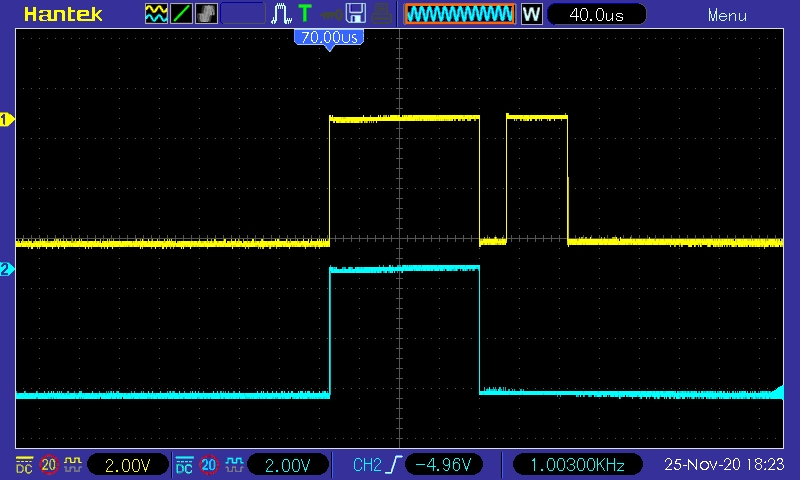Viewport: 800px width, 480px height.
Task: Click the -4.96V trigger level readout
Action: point(443,465)
